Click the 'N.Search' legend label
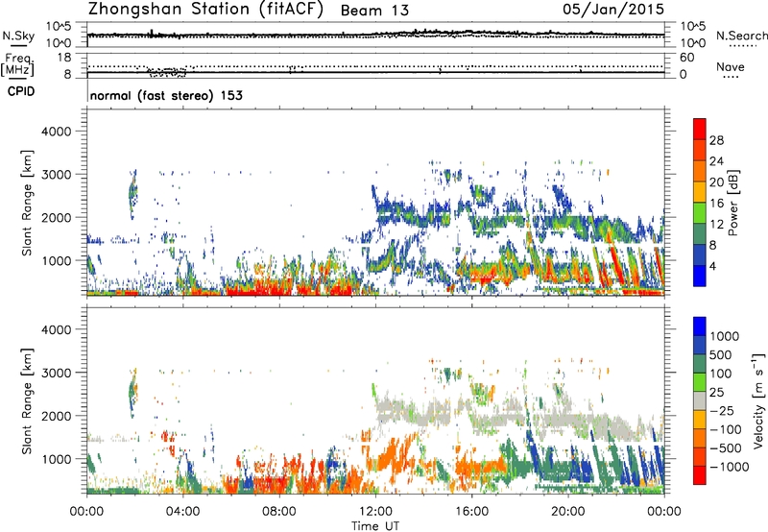768x532 pixels. point(741,36)
